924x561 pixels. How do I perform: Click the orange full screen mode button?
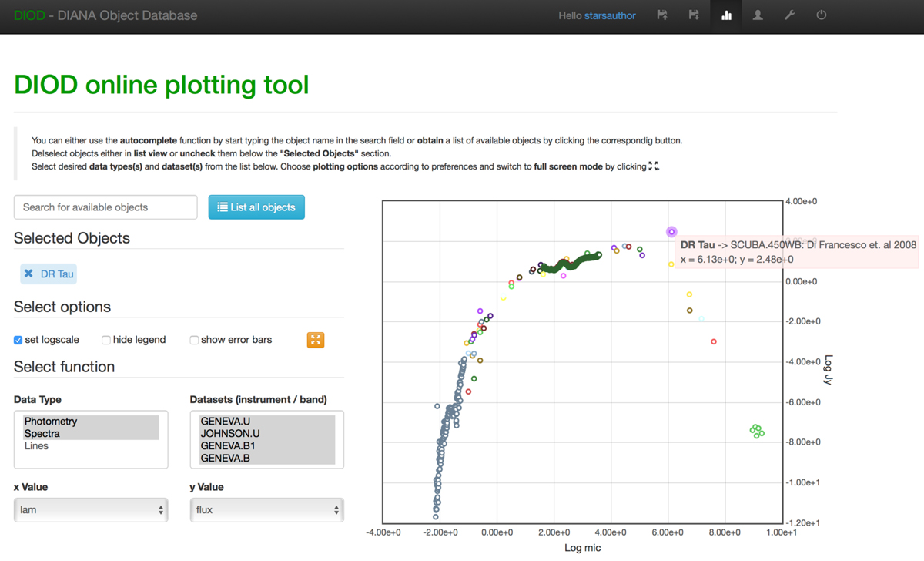pyautogui.click(x=316, y=340)
